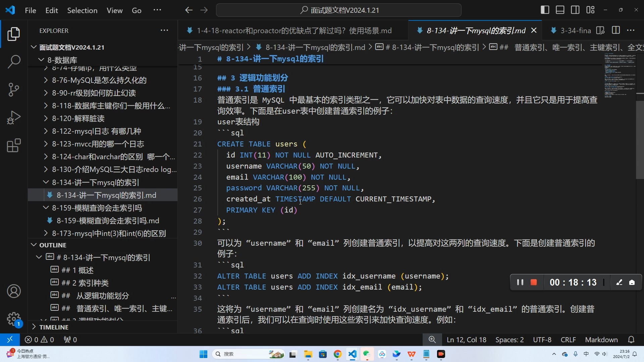Screen dimensions: 644x362
Task: Open the View menu
Action: click(x=115, y=10)
